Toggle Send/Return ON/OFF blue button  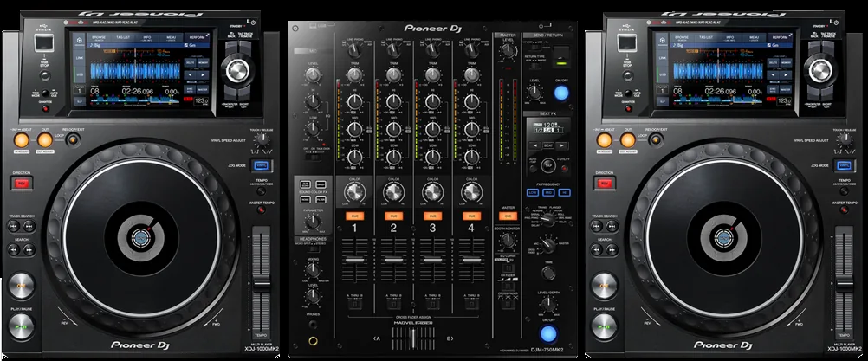click(561, 93)
